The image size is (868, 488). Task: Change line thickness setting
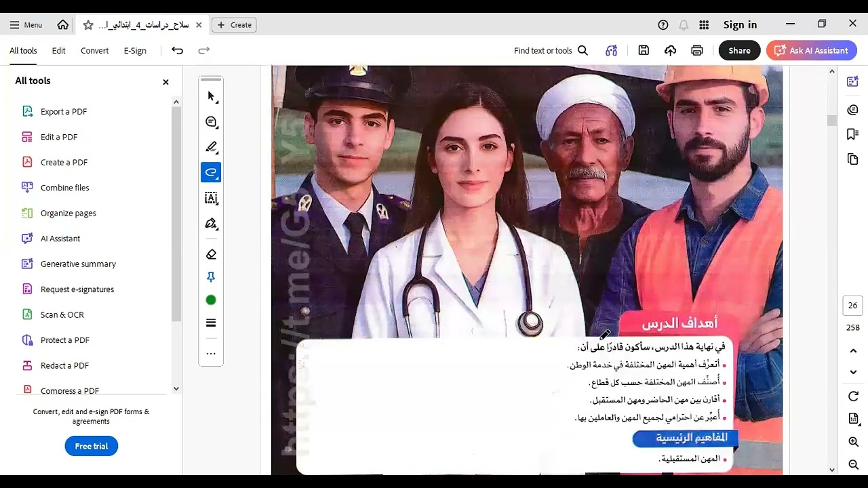211,323
